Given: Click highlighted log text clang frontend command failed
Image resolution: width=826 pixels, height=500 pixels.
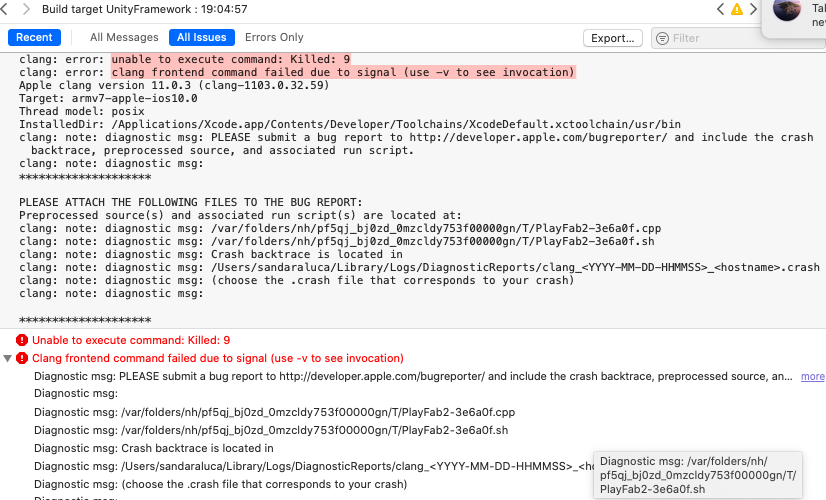Looking at the screenshot, I should point(343,72).
